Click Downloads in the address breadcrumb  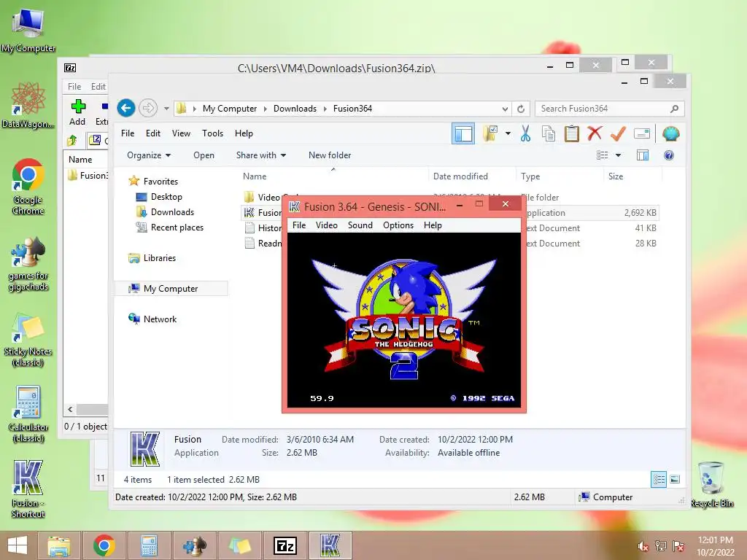[x=295, y=109]
